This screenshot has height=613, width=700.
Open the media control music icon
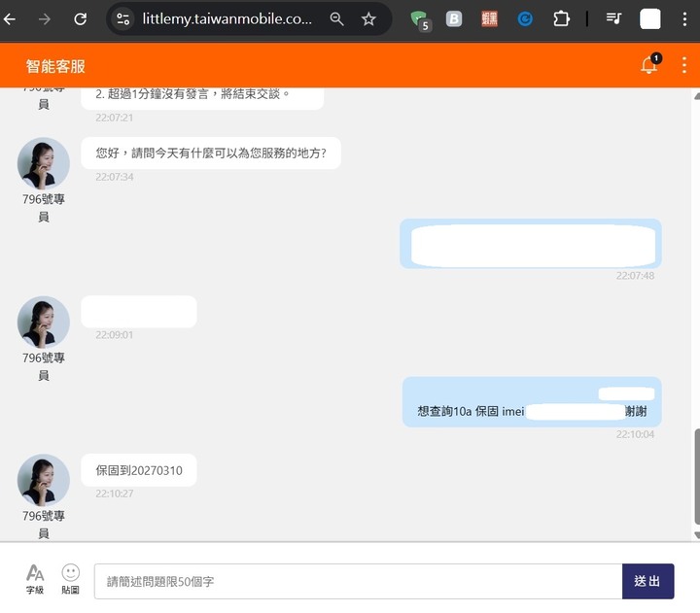coord(613,18)
